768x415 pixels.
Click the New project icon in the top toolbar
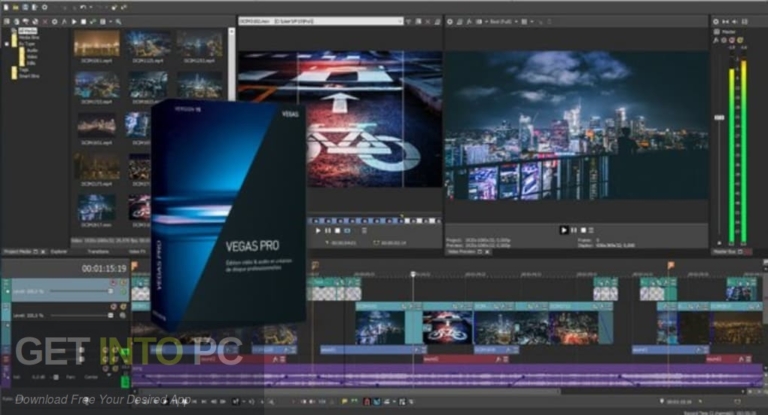tap(6, 7)
